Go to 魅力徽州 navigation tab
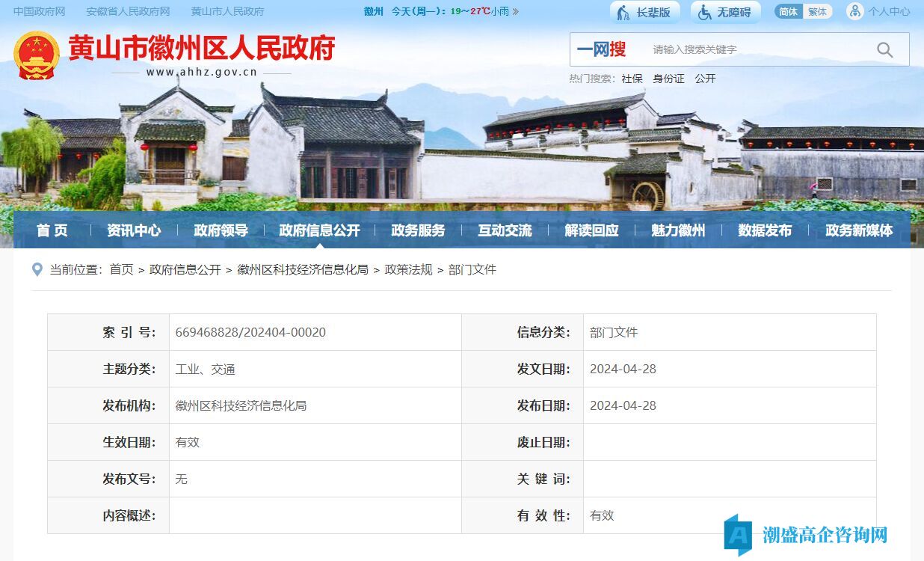Viewport: 924px width, 561px height. (677, 230)
